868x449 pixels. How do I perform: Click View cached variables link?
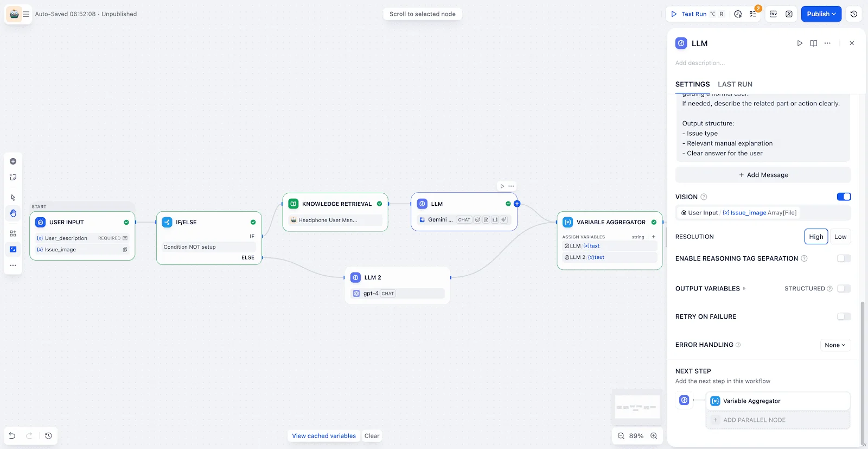pyautogui.click(x=324, y=435)
